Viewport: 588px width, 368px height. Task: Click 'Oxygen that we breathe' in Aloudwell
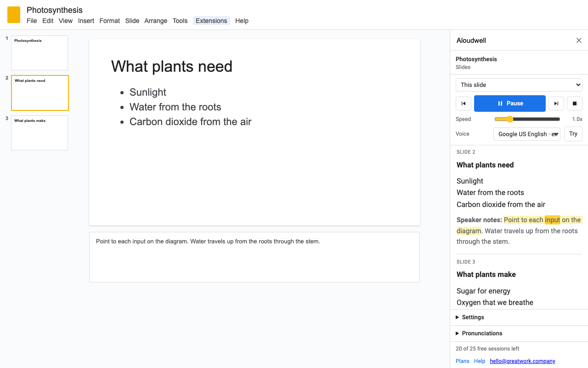tap(495, 302)
